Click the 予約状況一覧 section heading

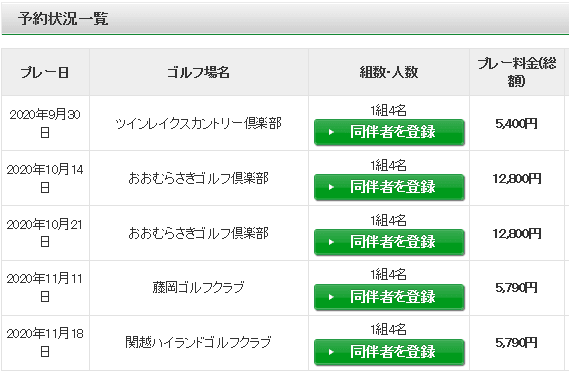pyautogui.click(x=63, y=19)
